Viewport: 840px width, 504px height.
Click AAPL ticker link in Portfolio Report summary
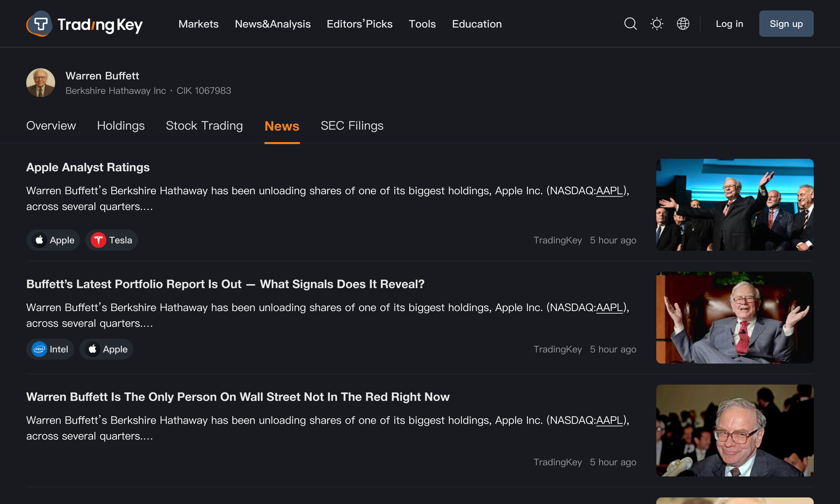610,307
